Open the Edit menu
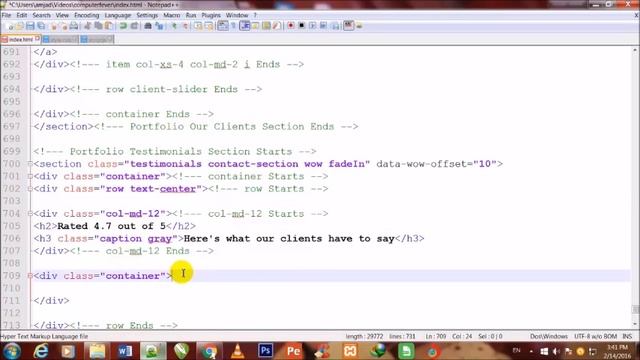Image resolution: width=640 pixels, height=360 pixels. pyautogui.click(x=22, y=15)
